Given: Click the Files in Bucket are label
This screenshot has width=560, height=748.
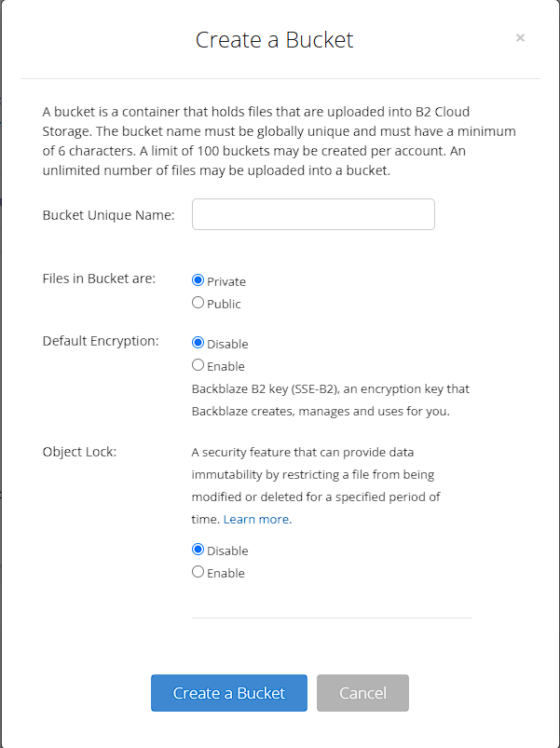Looking at the screenshot, I should click(x=99, y=278).
